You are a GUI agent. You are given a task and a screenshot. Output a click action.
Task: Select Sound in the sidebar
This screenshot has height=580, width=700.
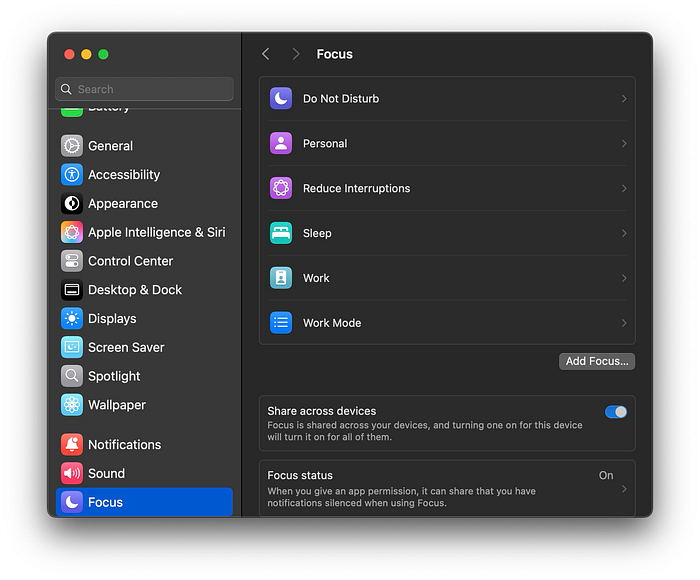click(144, 473)
